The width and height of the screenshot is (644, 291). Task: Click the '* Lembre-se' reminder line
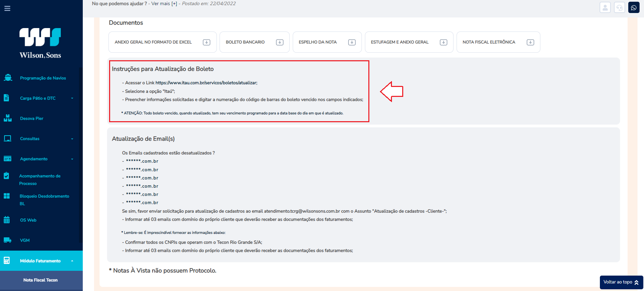pyautogui.click(x=173, y=232)
